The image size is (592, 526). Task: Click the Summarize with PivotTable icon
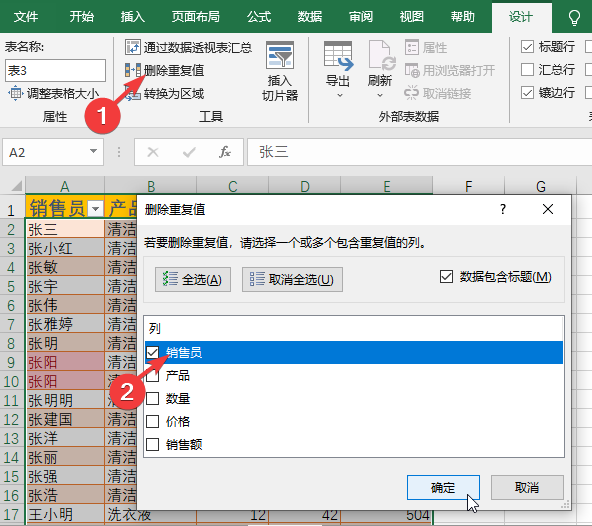click(133, 47)
